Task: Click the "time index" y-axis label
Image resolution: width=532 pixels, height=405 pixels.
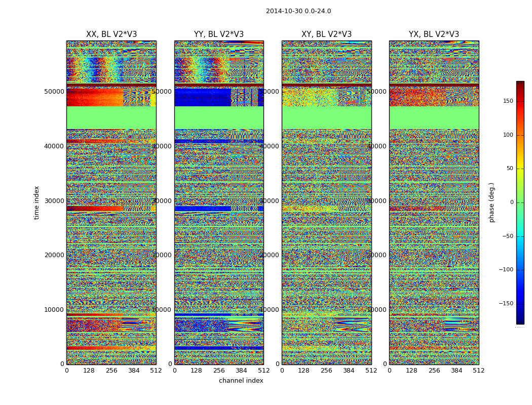Action: coord(36,202)
